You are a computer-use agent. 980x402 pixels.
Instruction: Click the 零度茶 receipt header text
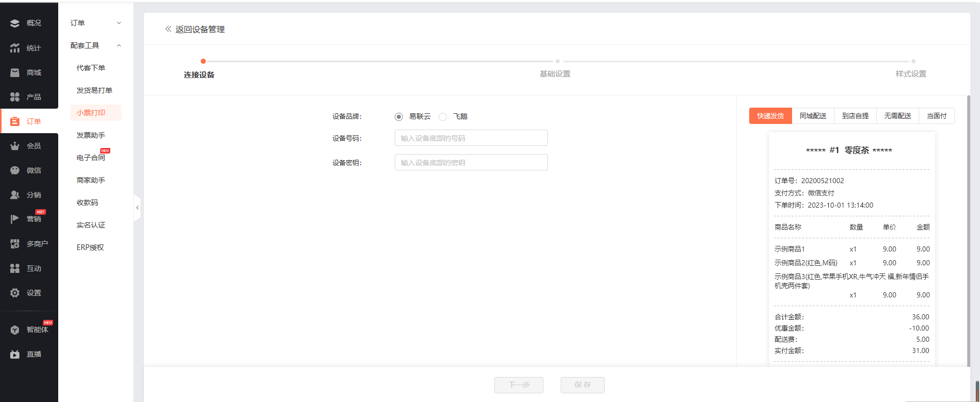coord(856,150)
